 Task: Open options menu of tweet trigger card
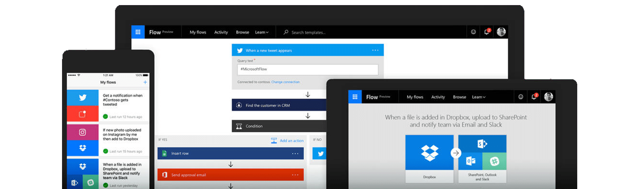[375, 50]
